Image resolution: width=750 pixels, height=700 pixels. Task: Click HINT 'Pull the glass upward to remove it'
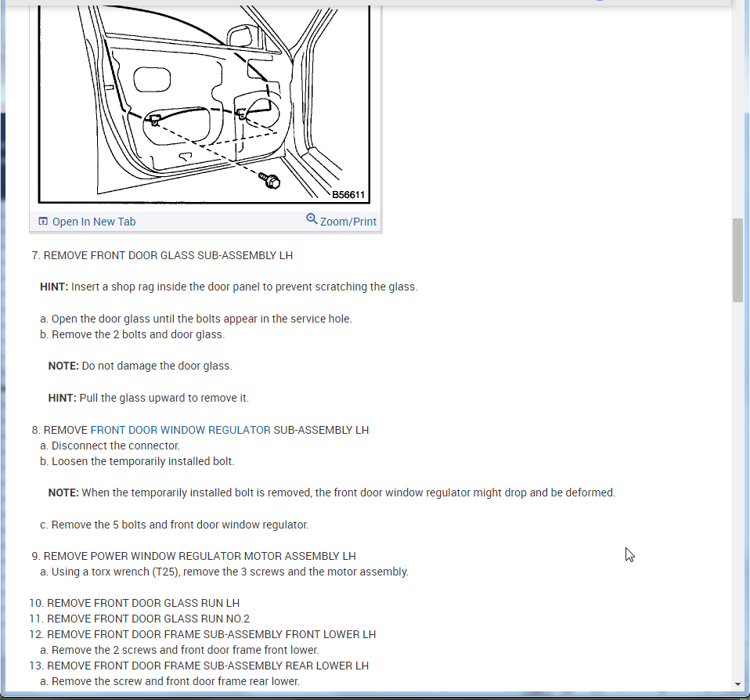(x=148, y=398)
